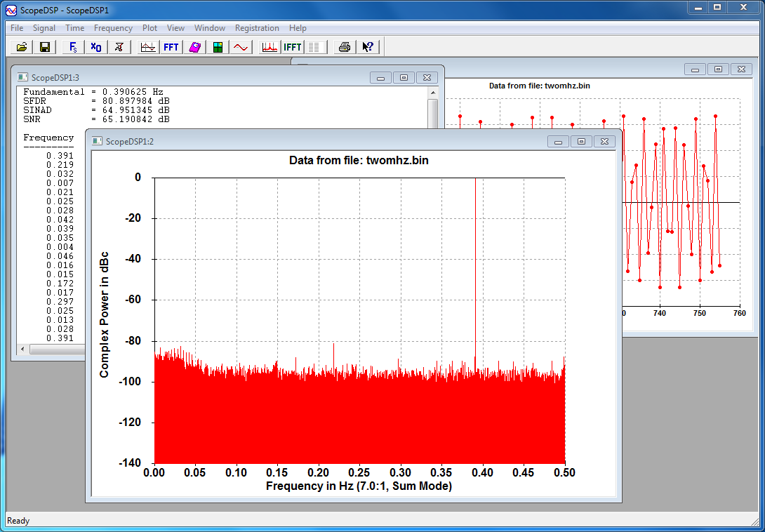Maximize the ScopeDSP1:2 spectrum window

coord(581,141)
